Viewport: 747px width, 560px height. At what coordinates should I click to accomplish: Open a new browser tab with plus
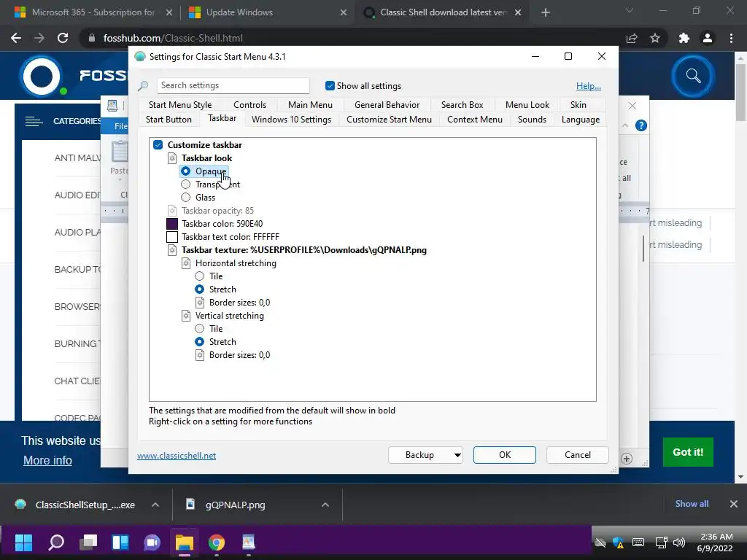(x=546, y=12)
